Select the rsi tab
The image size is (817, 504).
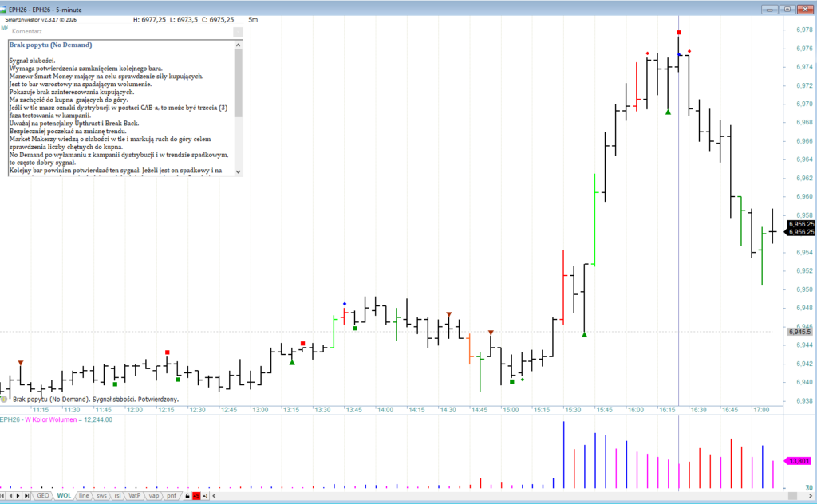coord(116,496)
